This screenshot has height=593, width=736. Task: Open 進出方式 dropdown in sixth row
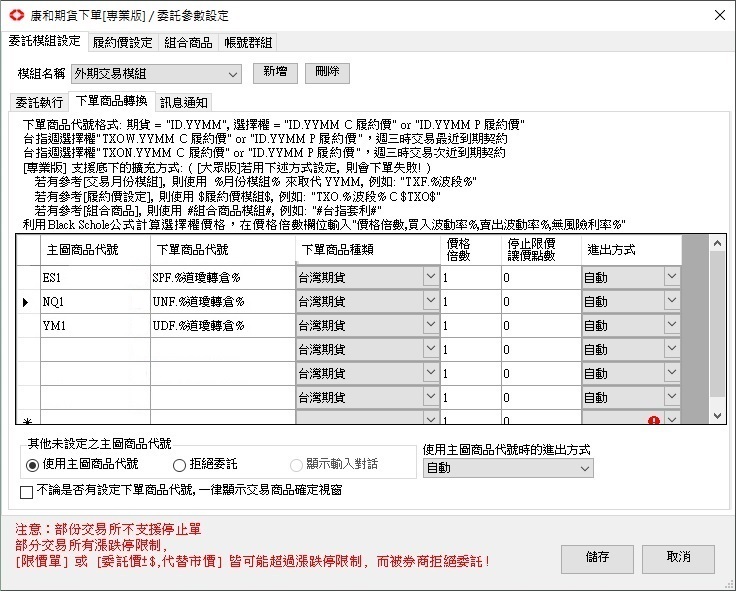point(631,397)
